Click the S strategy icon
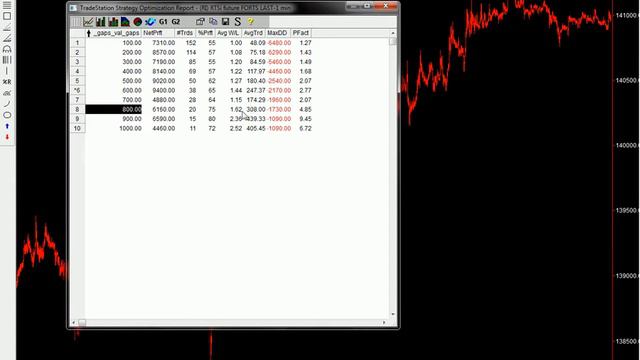 (238, 22)
